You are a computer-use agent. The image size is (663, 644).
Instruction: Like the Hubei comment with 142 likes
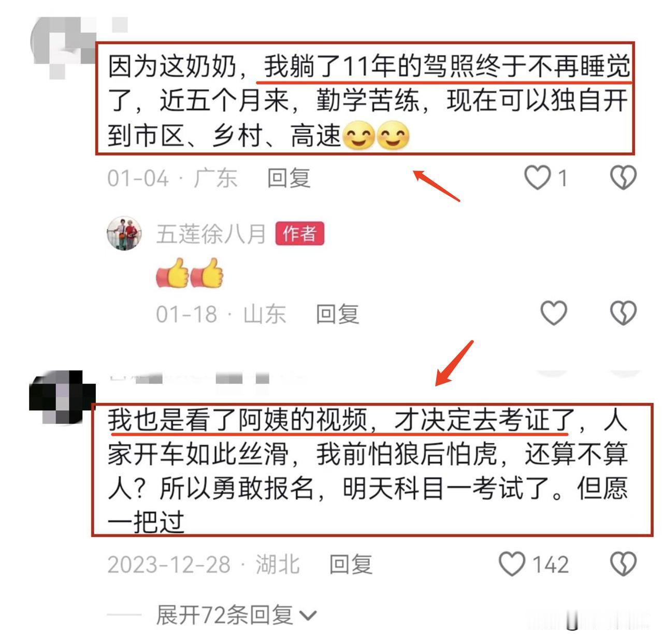[512, 564]
